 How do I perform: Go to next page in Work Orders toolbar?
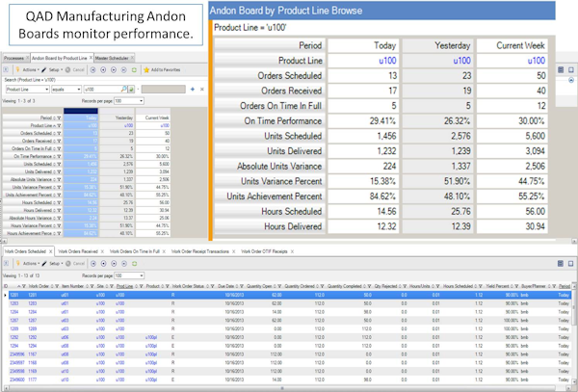point(114,264)
